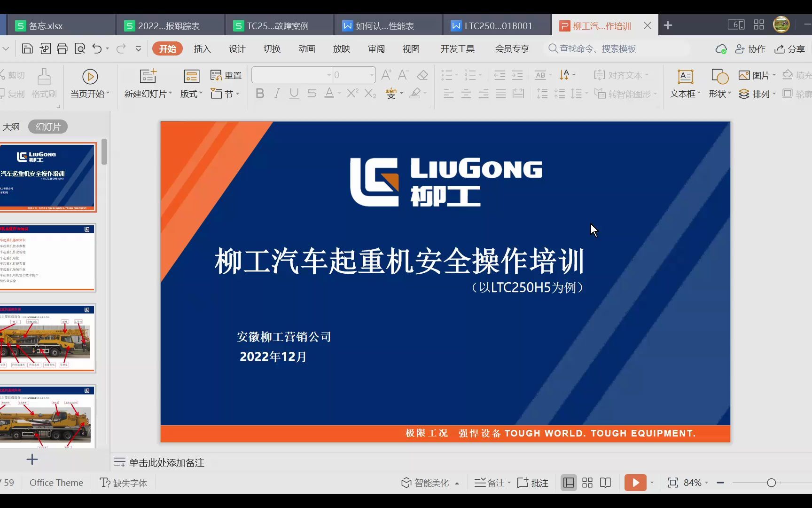Screen dimensions: 812x508
Task: Click the New Slide icon
Action: 148,76
